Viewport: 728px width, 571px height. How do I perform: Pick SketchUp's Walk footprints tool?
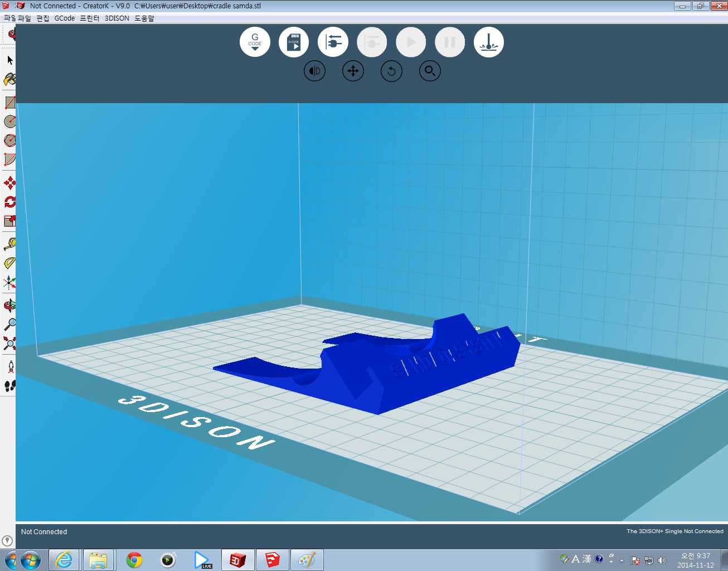(x=10, y=385)
